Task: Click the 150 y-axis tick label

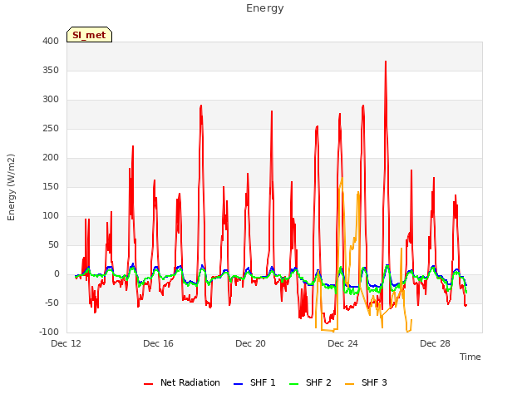Action: point(51,187)
